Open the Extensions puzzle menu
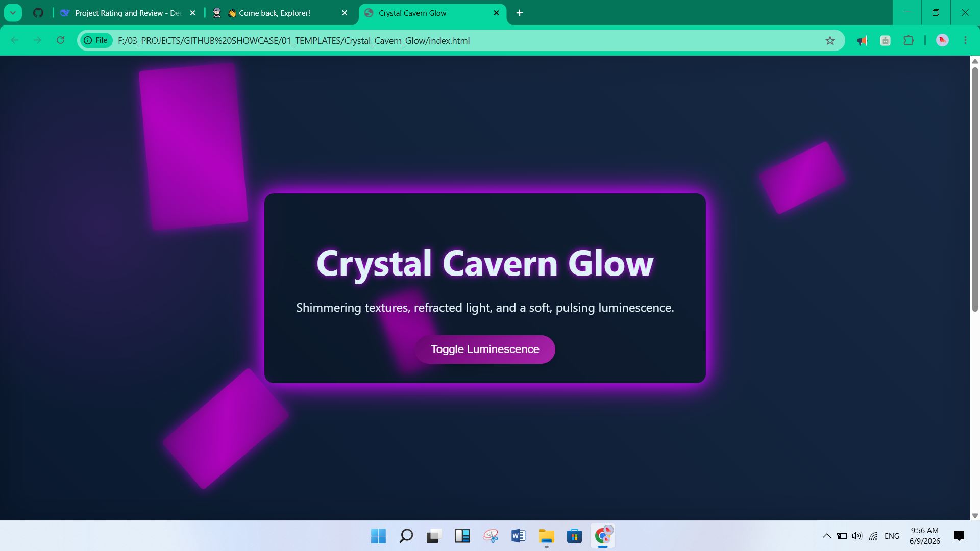This screenshot has width=980, height=551. coord(909,40)
